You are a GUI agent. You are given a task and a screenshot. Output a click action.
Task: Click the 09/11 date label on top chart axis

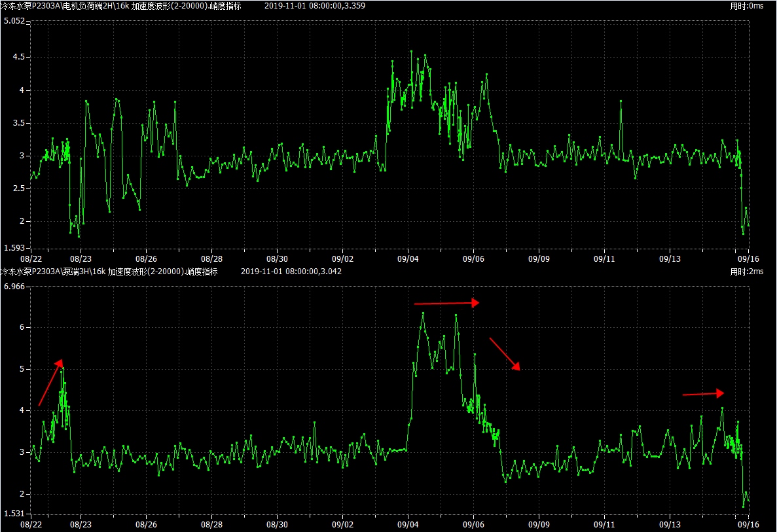click(x=604, y=258)
